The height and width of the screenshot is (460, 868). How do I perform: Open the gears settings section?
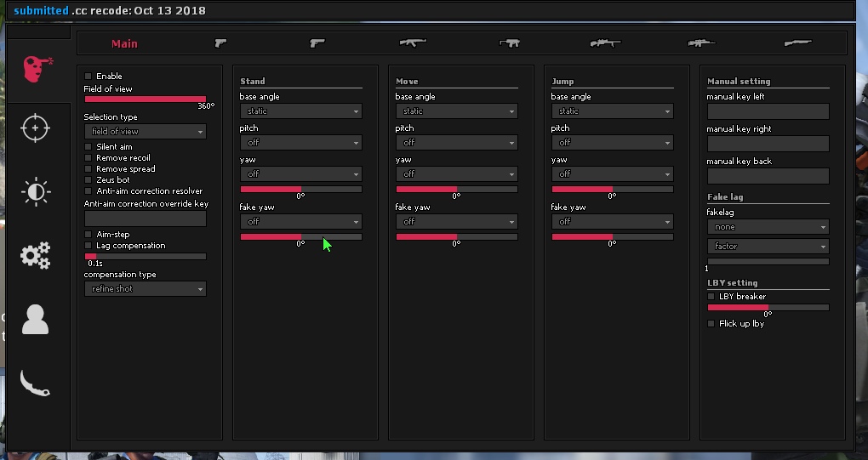pos(35,255)
